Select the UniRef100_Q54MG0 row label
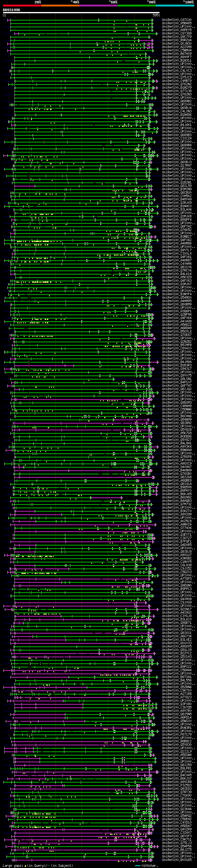The image size is (197, 868). click(177, 297)
